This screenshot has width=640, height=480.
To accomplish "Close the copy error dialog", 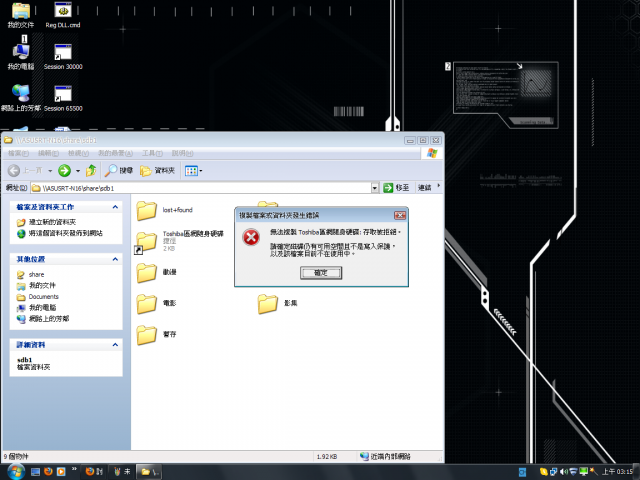I will click(400, 215).
